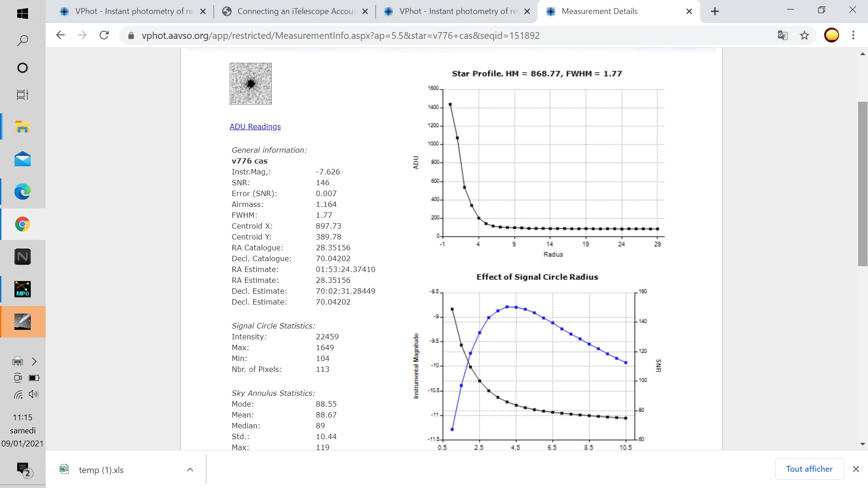Click Tout afficher downloads button
Image resolution: width=868 pixels, height=488 pixels.
tap(809, 469)
